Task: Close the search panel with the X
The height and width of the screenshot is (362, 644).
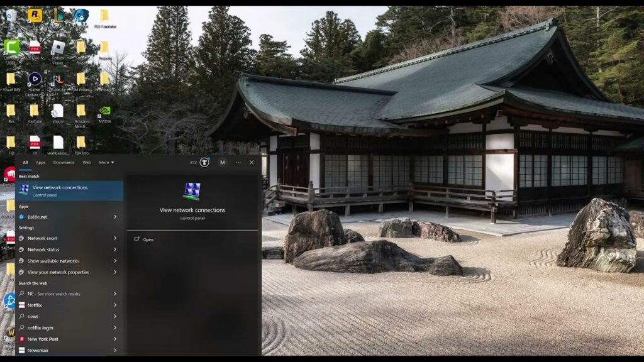Action: tap(252, 163)
